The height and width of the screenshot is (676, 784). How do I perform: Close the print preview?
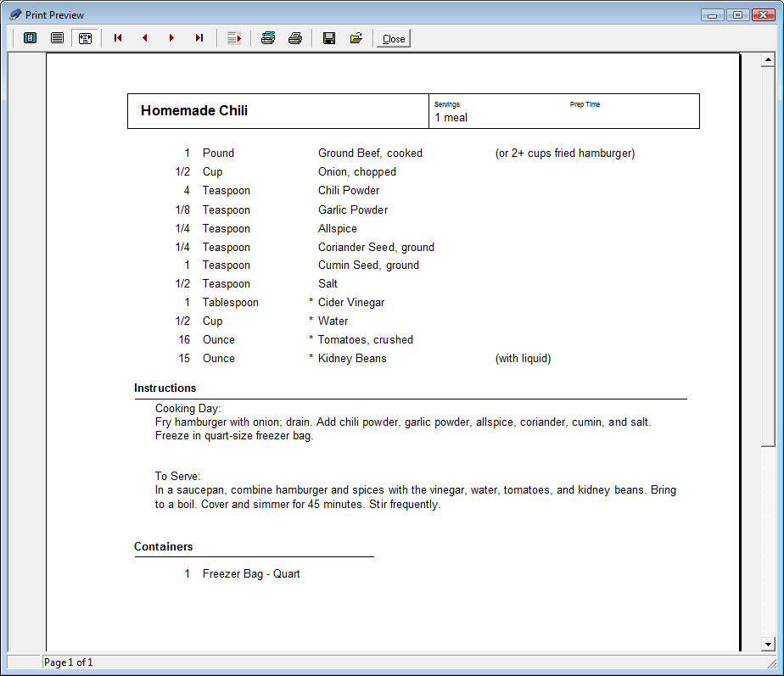click(x=394, y=38)
